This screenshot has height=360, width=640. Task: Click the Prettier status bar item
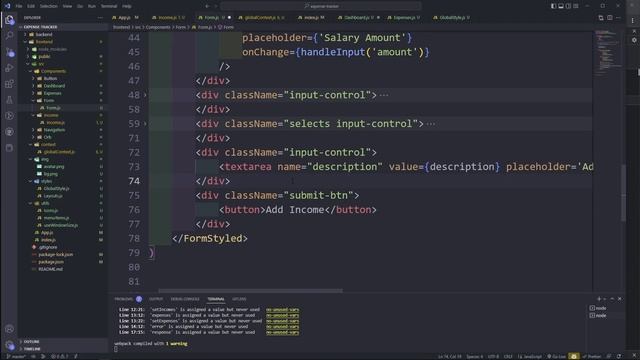592,356
